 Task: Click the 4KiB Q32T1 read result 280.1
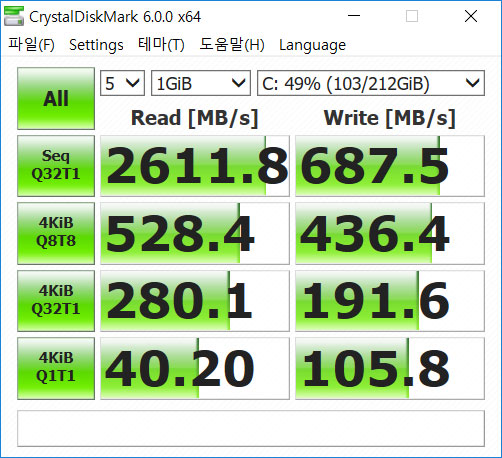[195, 301]
